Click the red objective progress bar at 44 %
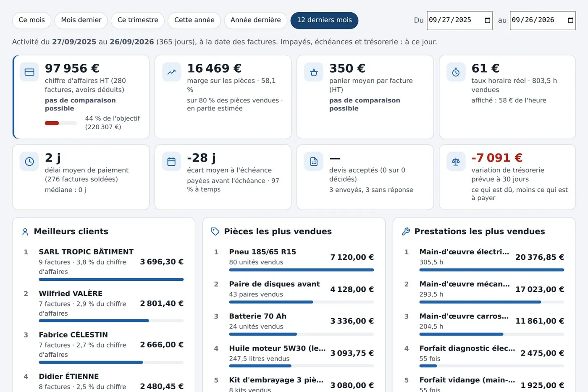Viewport: 588px width, 392px height. coord(61,123)
